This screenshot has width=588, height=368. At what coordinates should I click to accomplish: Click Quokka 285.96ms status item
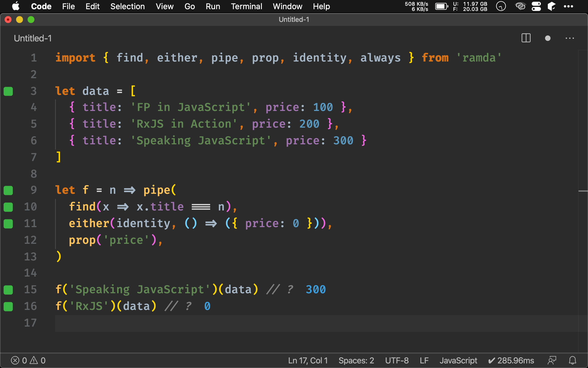[511, 361]
